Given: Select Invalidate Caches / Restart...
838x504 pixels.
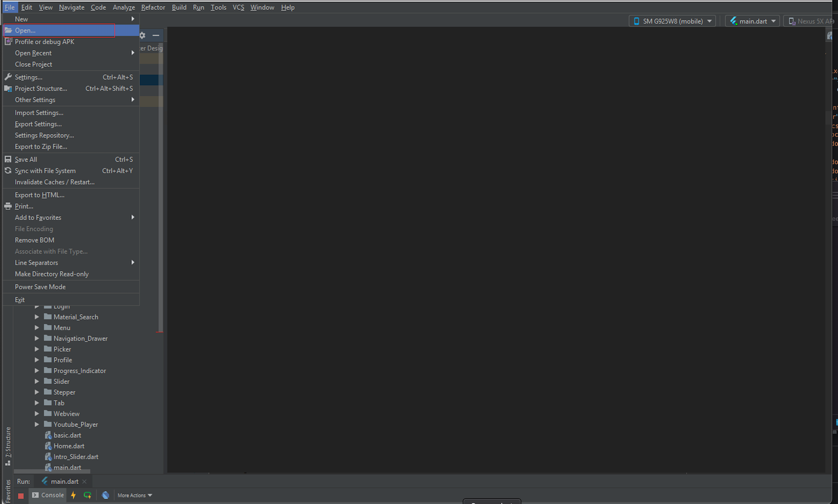Looking at the screenshot, I should tap(53, 182).
